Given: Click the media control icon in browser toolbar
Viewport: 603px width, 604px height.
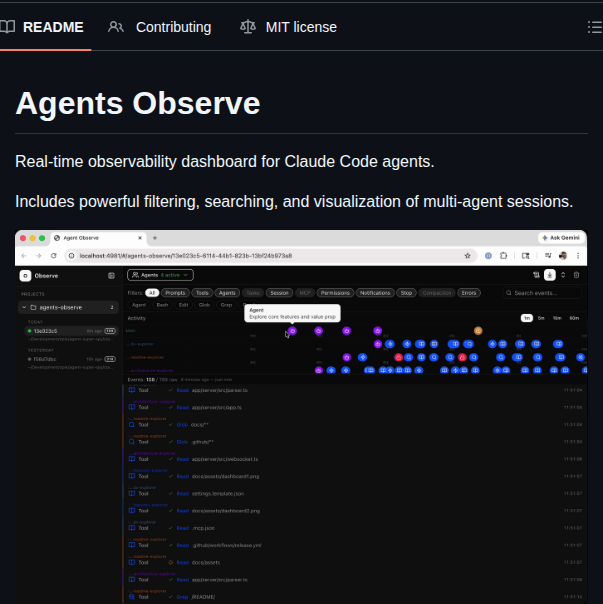Looking at the screenshot, I should (x=548, y=255).
